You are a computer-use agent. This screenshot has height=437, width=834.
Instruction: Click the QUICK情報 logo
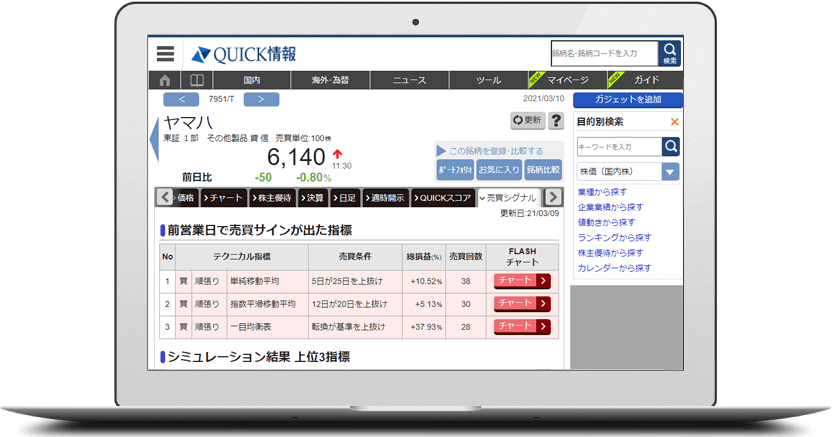click(244, 54)
